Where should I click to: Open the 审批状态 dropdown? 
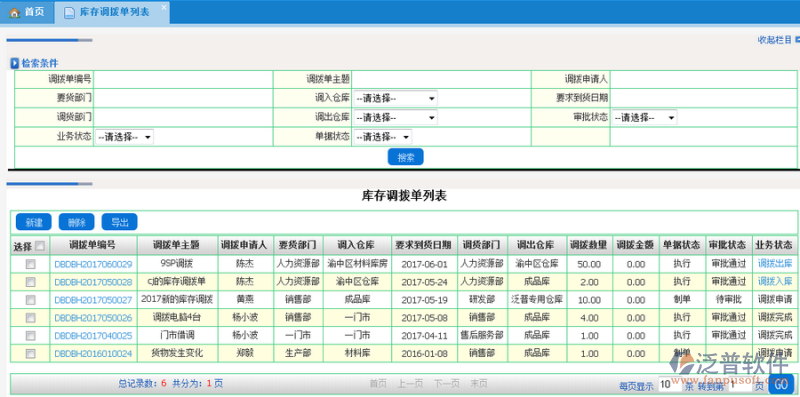(644, 117)
